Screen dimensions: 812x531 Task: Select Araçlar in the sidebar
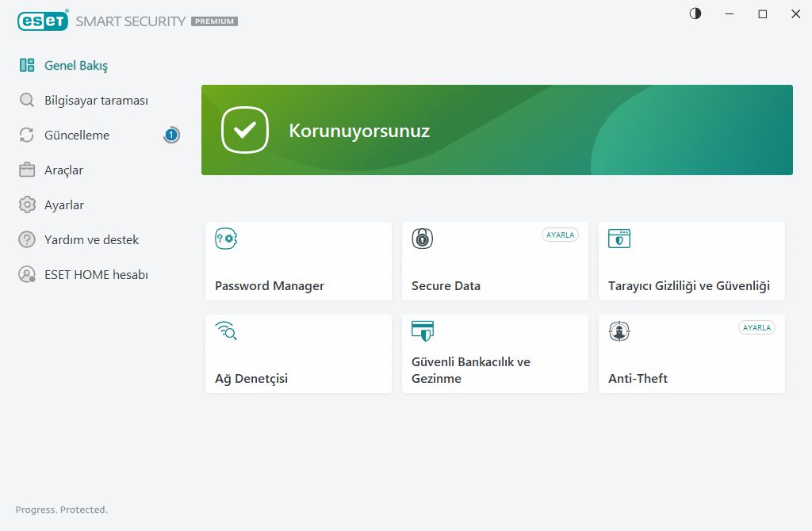coord(63,170)
